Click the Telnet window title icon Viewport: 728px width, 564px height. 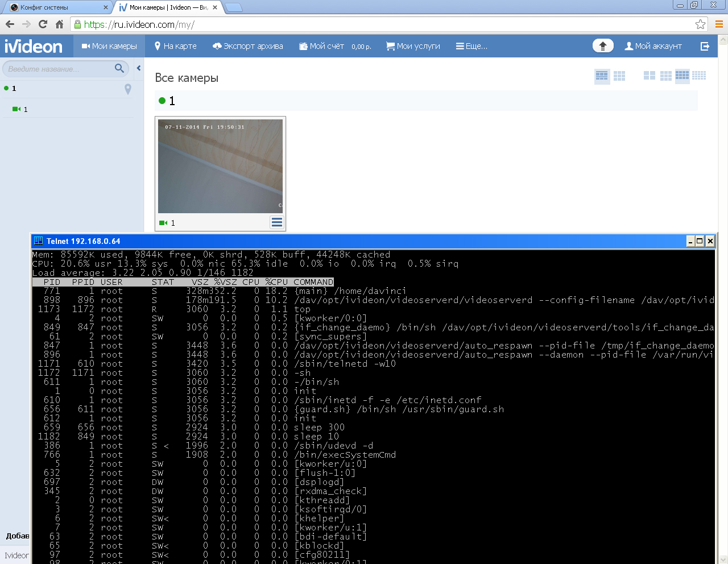[38, 241]
